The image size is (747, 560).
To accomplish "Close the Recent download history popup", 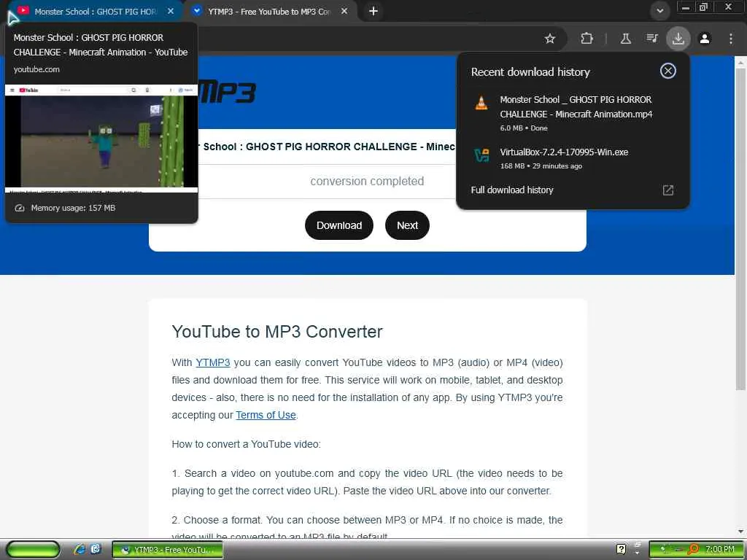I will tap(668, 71).
